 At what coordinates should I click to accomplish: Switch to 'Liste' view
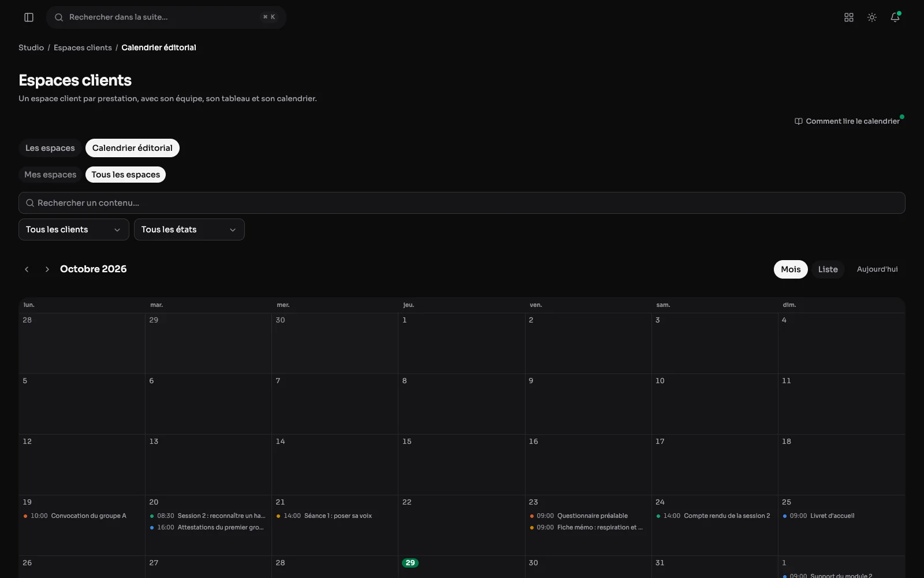click(x=828, y=269)
